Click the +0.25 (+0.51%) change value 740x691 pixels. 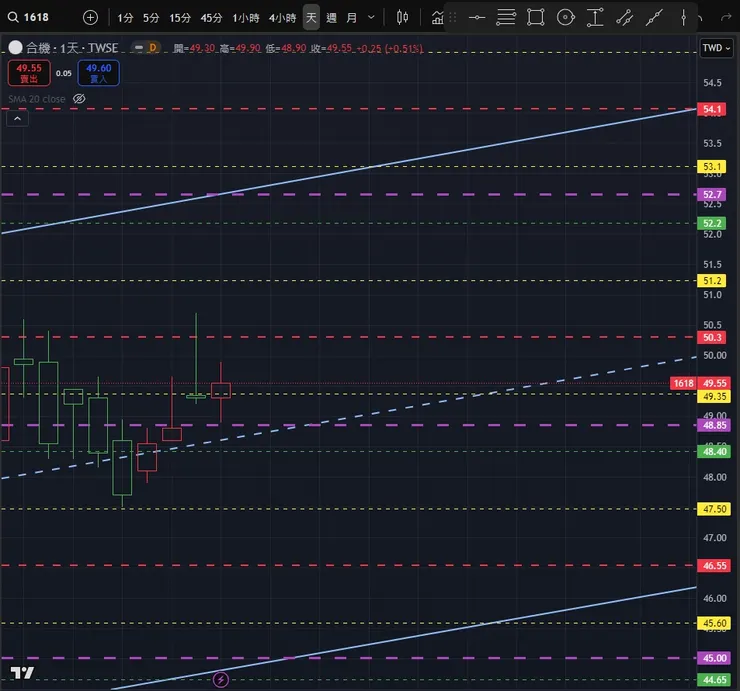tap(389, 48)
